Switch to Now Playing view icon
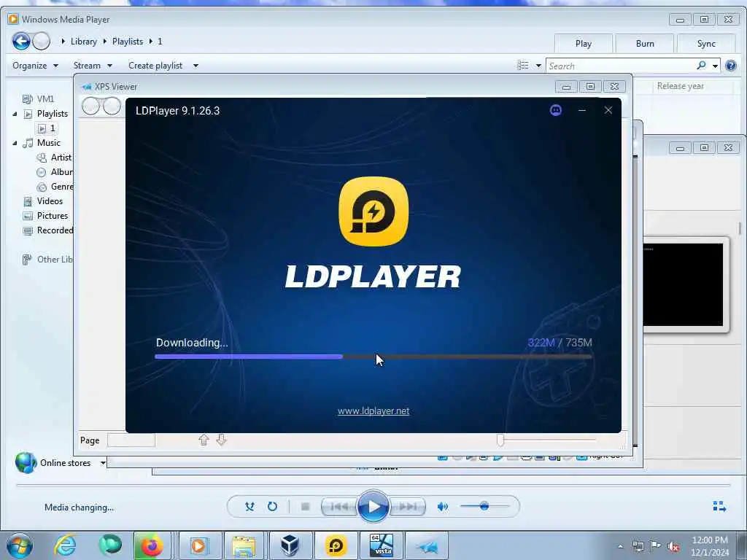747x560 pixels. pyautogui.click(x=719, y=507)
